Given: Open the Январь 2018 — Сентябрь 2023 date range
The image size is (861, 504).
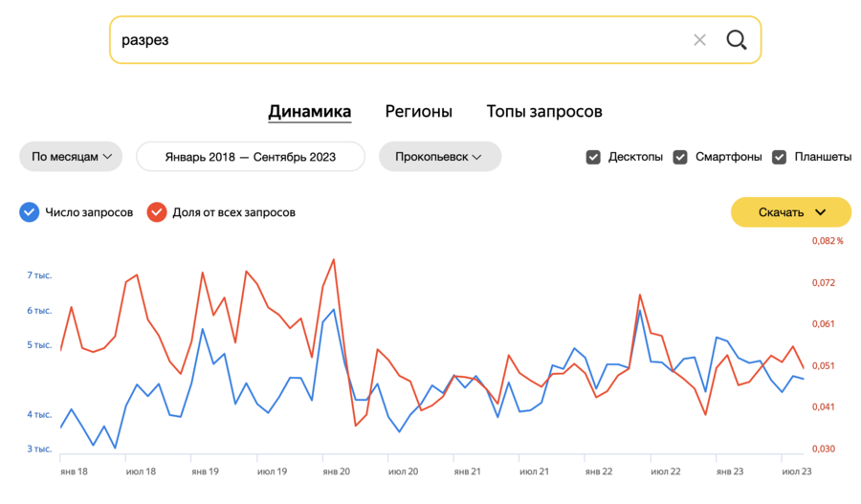Looking at the screenshot, I should (250, 157).
